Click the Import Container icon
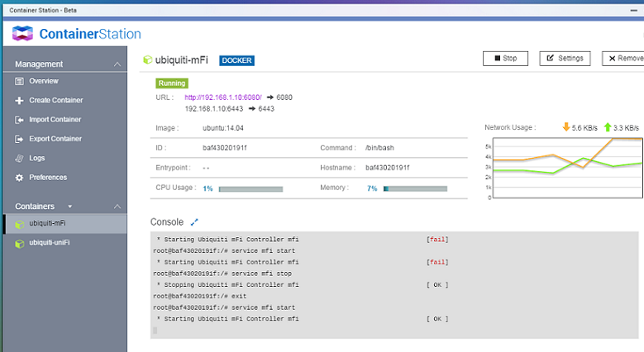The width and height of the screenshot is (644, 352). (x=19, y=120)
